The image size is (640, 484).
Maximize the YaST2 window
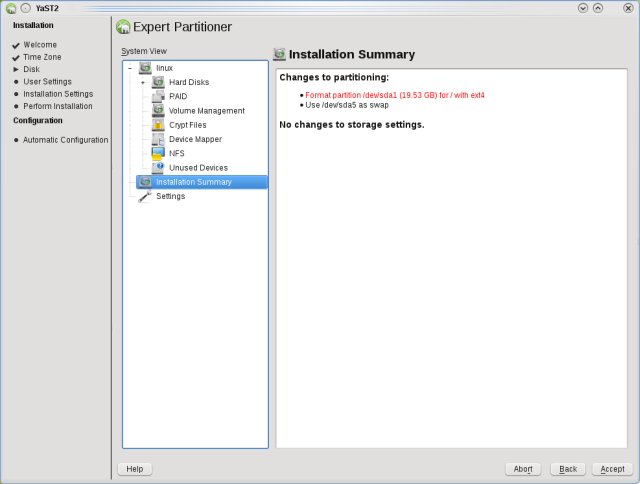tap(598, 8)
